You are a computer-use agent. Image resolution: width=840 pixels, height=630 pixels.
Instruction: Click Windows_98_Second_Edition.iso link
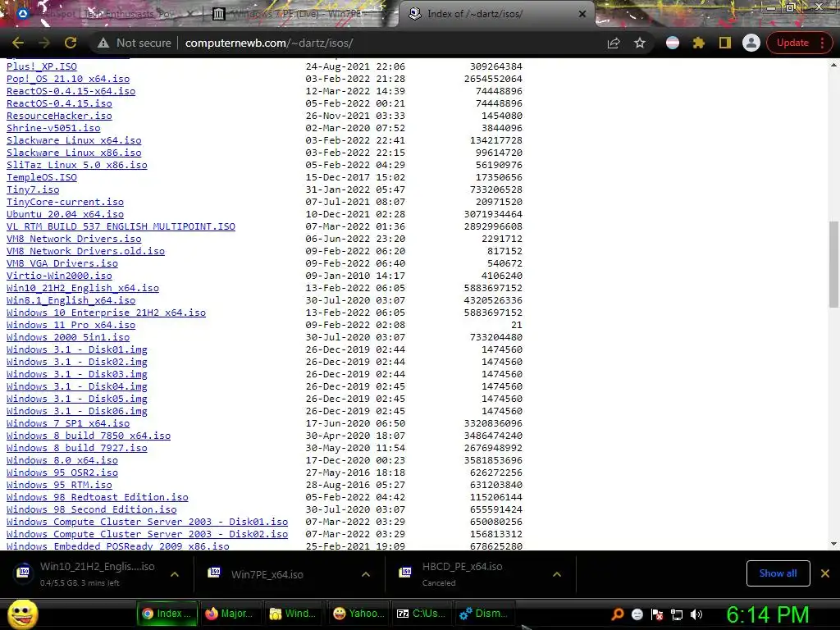(x=92, y=510)
